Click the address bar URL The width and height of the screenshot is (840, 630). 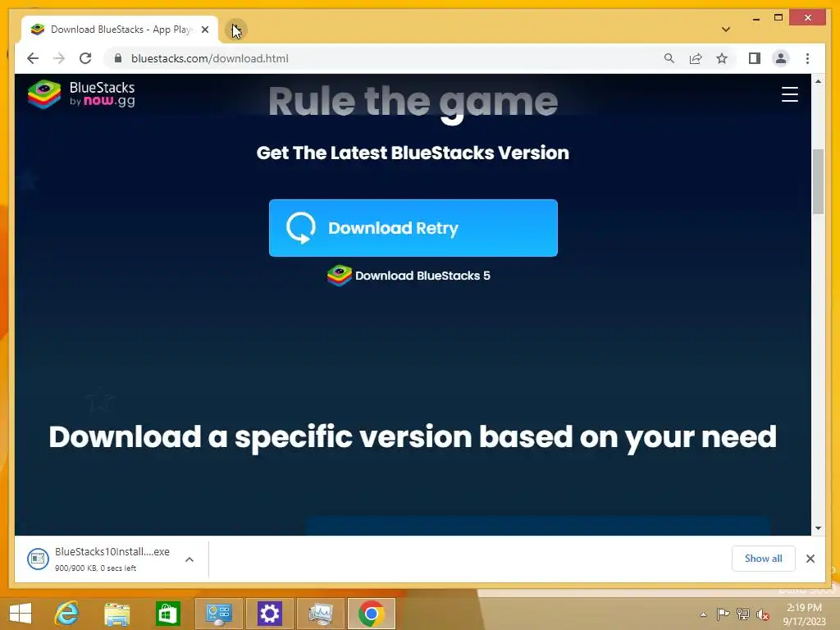click(209, 58)
